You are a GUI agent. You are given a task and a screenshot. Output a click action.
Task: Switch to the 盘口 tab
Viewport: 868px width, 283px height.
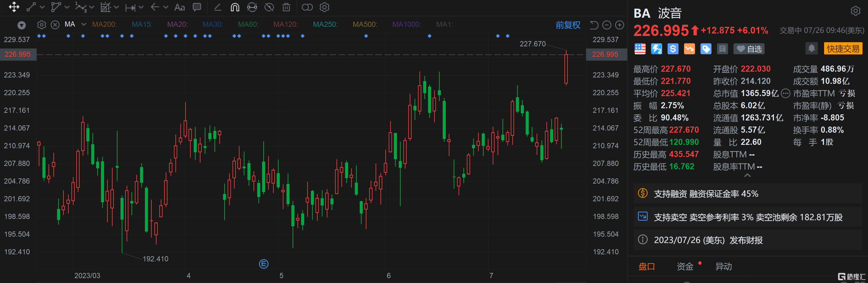coord(646,267)
